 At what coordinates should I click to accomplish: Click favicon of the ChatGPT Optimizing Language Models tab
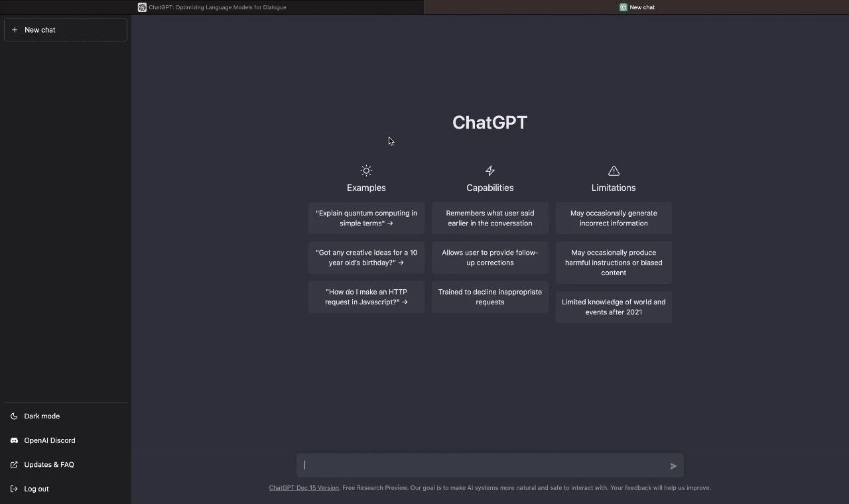142,7
